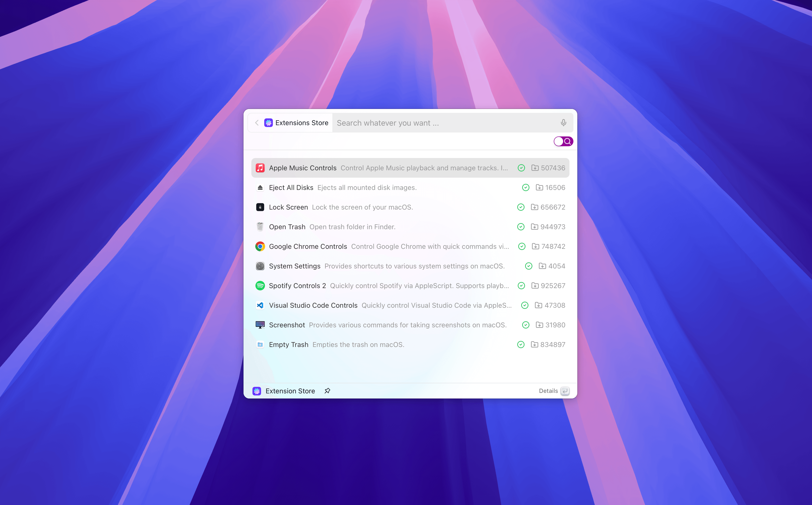Click the Extension Store footer label
This screenshot has height=505, width=812.
point(290,391)
